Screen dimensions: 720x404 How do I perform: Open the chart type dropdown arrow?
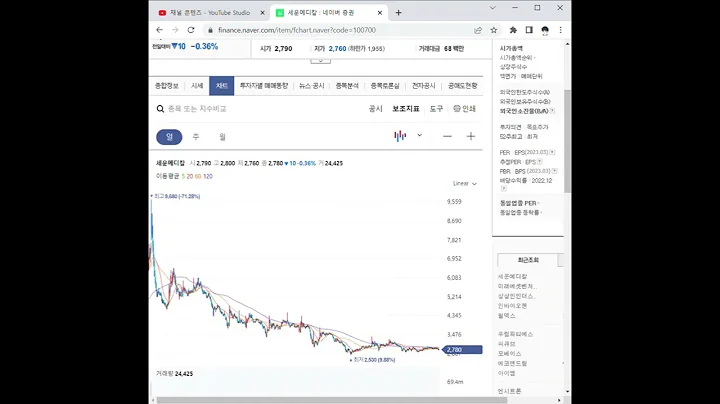point(419,135)
